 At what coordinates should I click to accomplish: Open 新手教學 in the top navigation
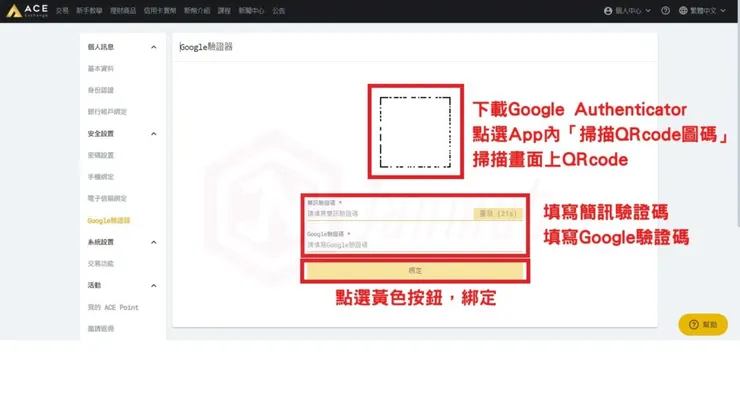tap(89, 11)
